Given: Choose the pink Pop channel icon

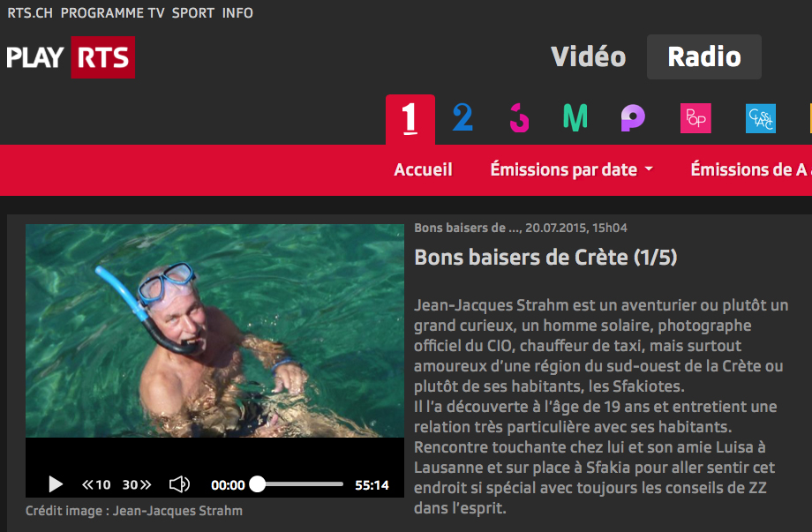Looking at the screenshot, I should (x=695, y=118).
